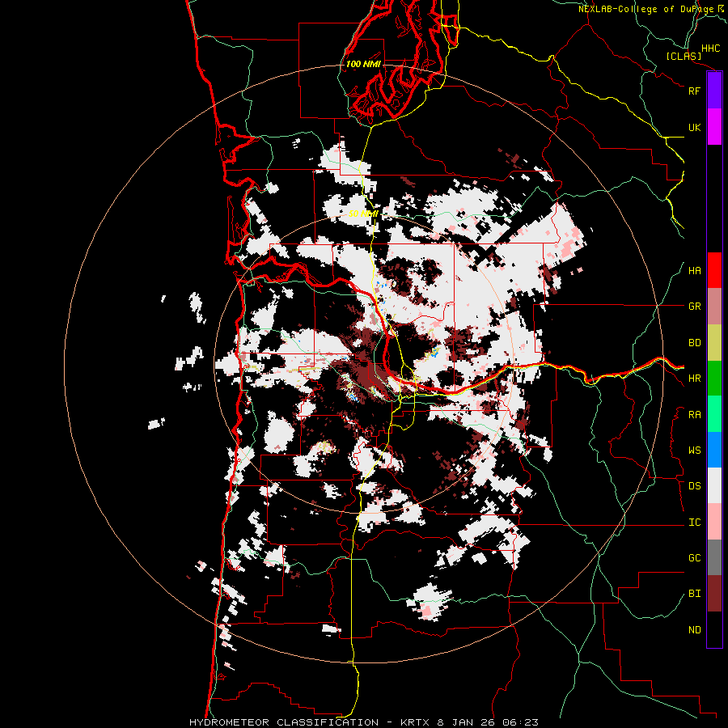Image resolution: width=728 pixels, height=728 pixels.
Task: Click the HA legend label
Action: tap(694, 271)
